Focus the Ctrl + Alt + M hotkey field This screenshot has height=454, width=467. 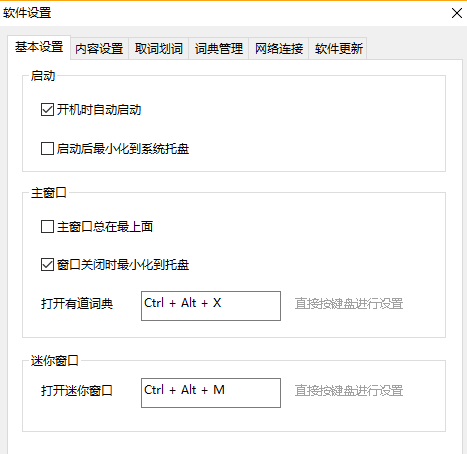[x=211, y=393]
